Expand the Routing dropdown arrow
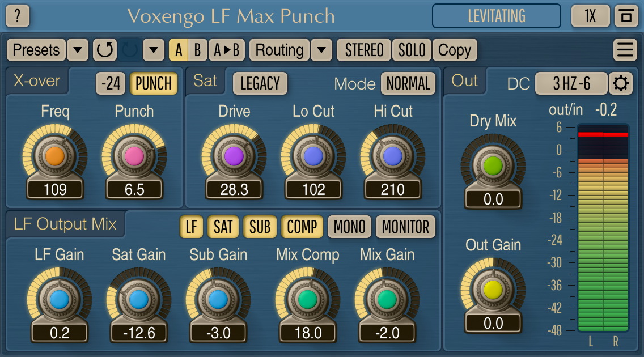The image size is (644, 357). (x=321, y=50)
